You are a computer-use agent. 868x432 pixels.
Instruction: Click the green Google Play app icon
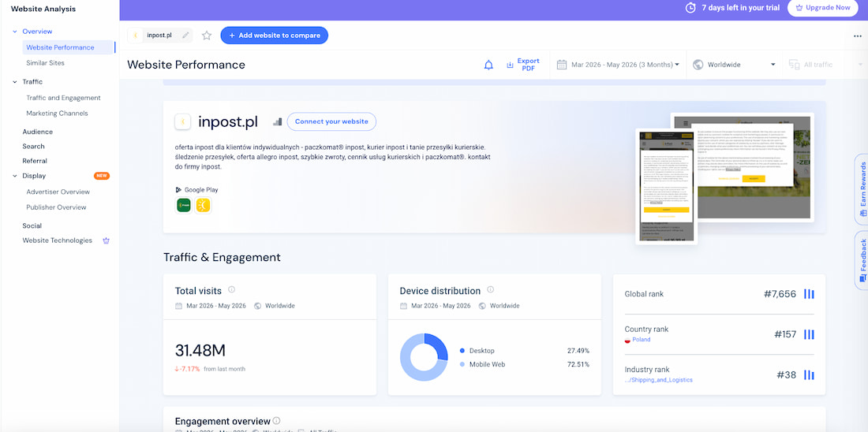point(184,205)
